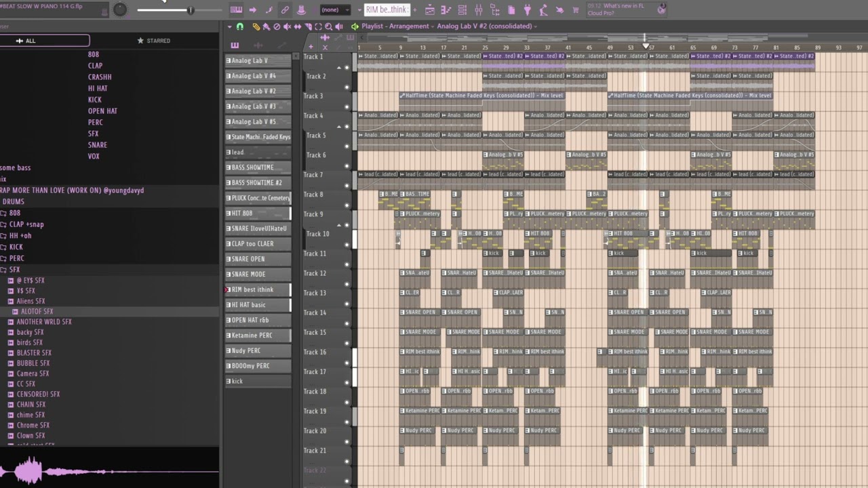Expand the DRUMS folder in browser
Image resolution: width=868 pixels, height=488 pixels.
coord(14,201)
